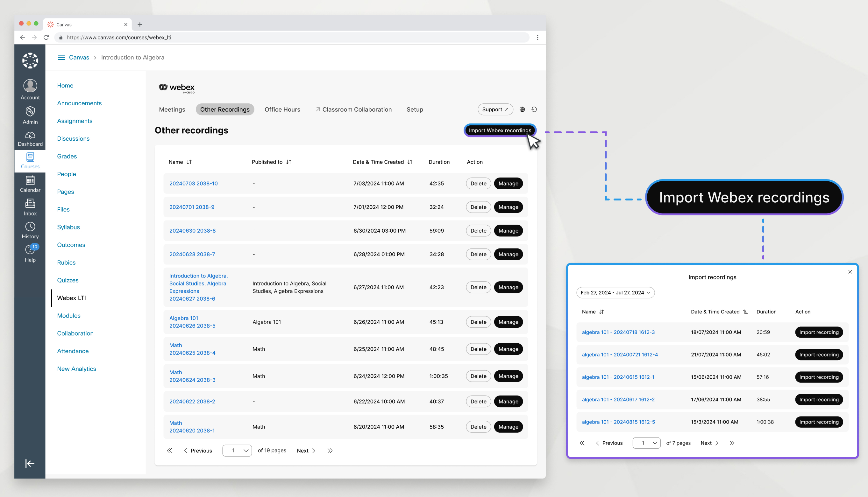Jump to first page in main table
Screen dimensions: 868x497
(x=169, y=451)
